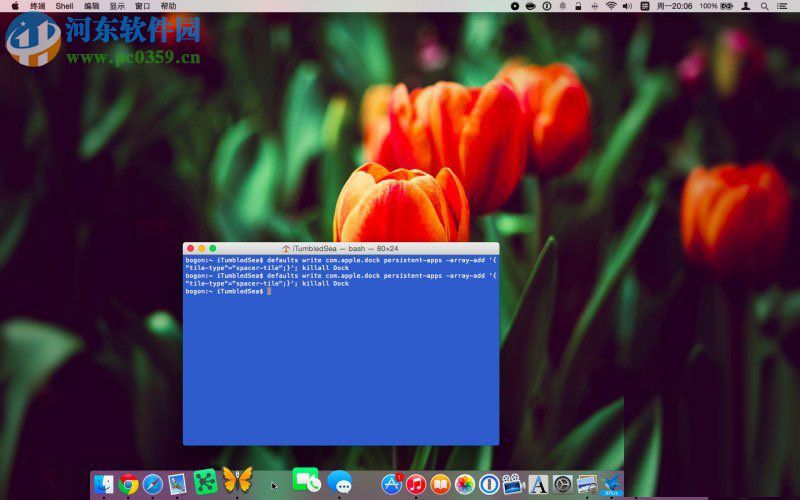Open Finder from the Dock
Image resolution: width=800 pixels, height=500 pixels.
pos(104,484)
